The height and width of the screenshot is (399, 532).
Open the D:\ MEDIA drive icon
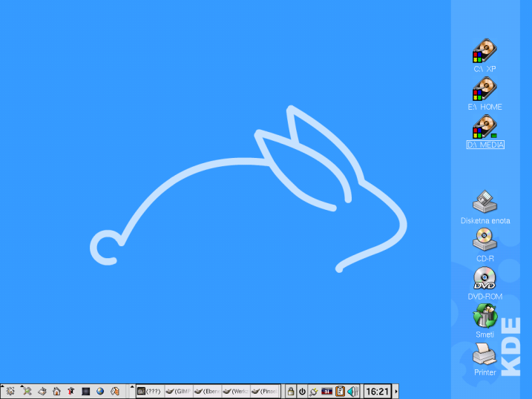pyautogui.click(x=485, y=127)
